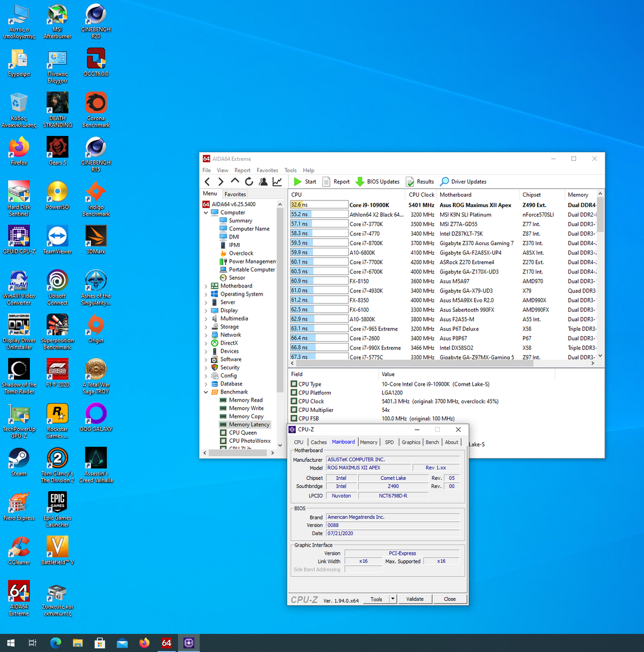The height and width of the screenshot is (652, 644).
Task: Expand the Display tree node
Action: pos(206,310)
